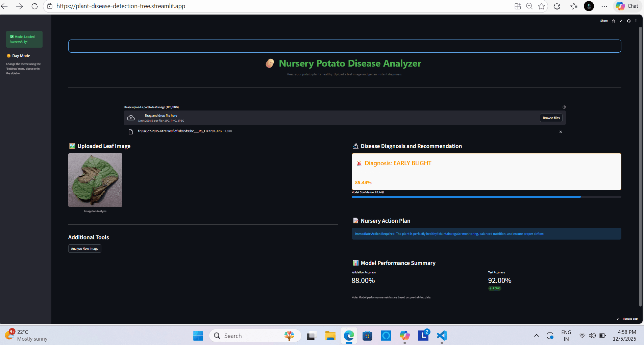
Task: Open the weather widget on taskbar
Action: point(26,335)
